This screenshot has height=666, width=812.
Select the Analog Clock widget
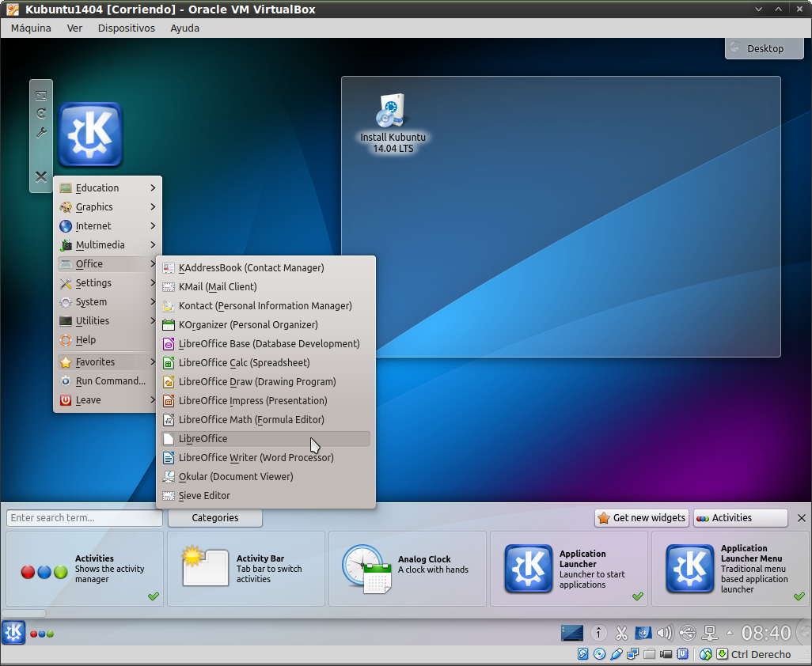[x=405, y=569]
